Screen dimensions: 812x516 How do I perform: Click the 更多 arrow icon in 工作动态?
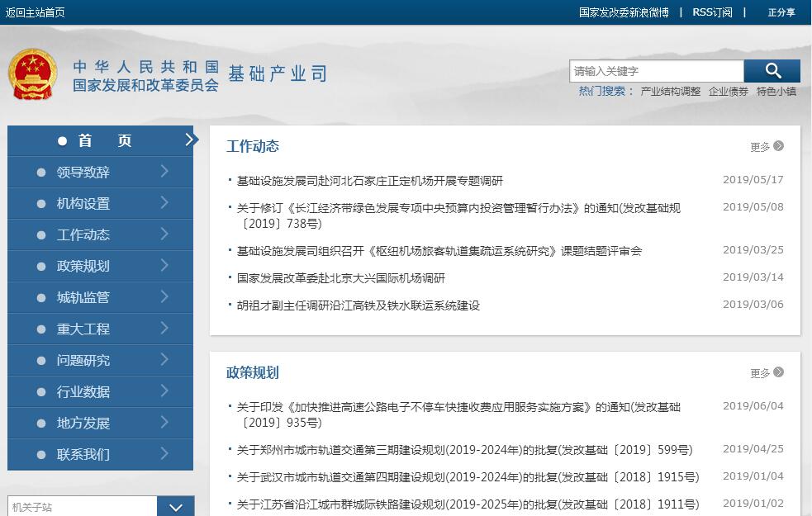[778, 146]
